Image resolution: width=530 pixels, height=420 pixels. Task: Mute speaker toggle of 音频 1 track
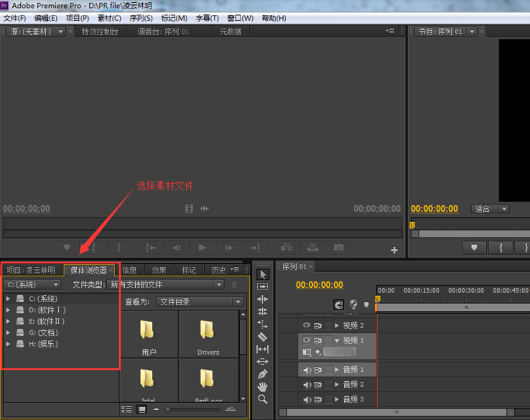(x=307, y=370)
